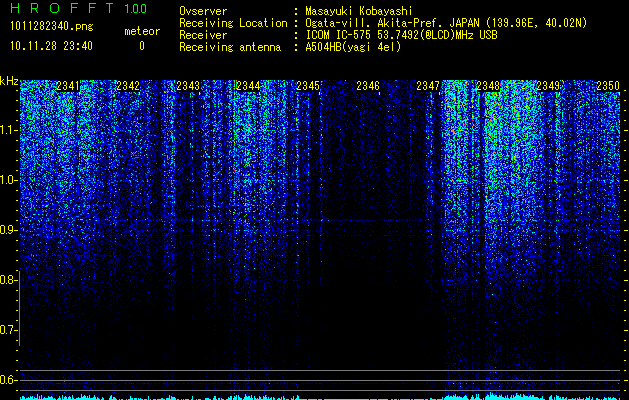Screen dimensions: 629x400
Task: Click the 2346 time marker
Action: click(x=368, y=86)
